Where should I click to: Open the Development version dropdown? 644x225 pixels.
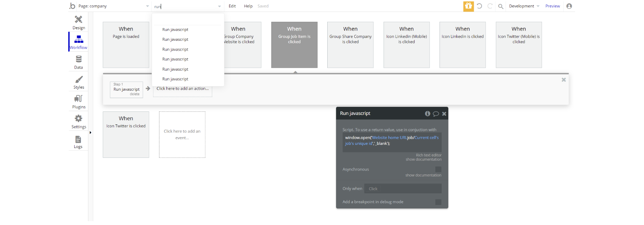point(524,6)
